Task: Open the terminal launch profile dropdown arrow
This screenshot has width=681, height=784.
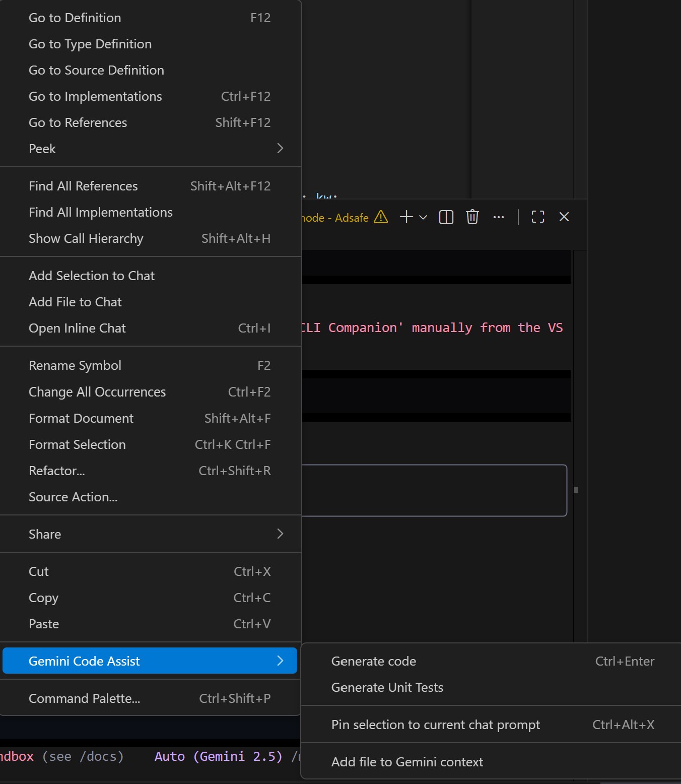Action: (423, 217)
